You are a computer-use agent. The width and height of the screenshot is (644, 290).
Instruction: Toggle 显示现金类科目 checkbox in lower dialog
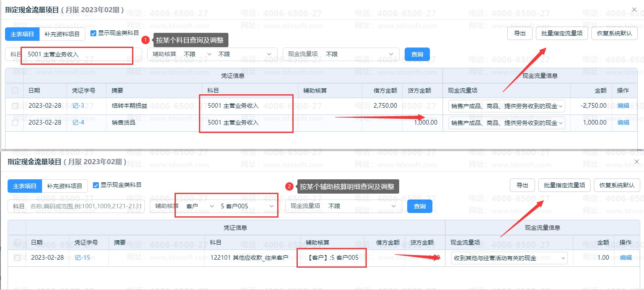point(96,185)
